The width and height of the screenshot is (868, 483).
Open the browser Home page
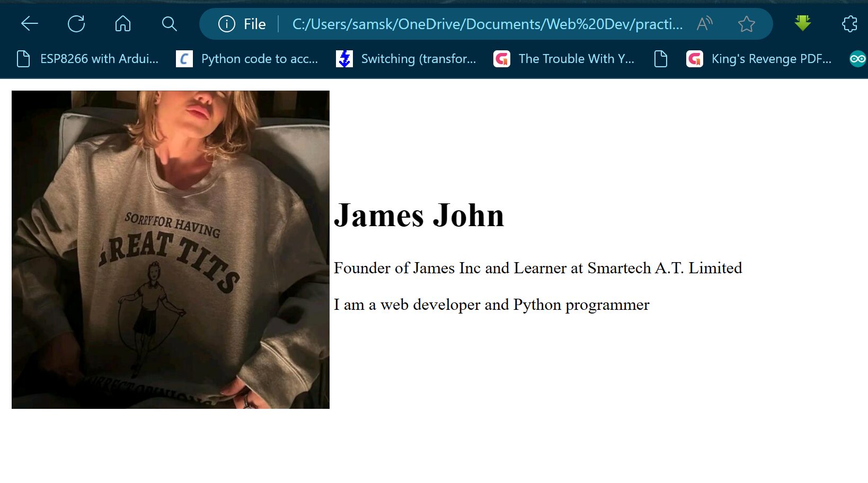[123, 23]
